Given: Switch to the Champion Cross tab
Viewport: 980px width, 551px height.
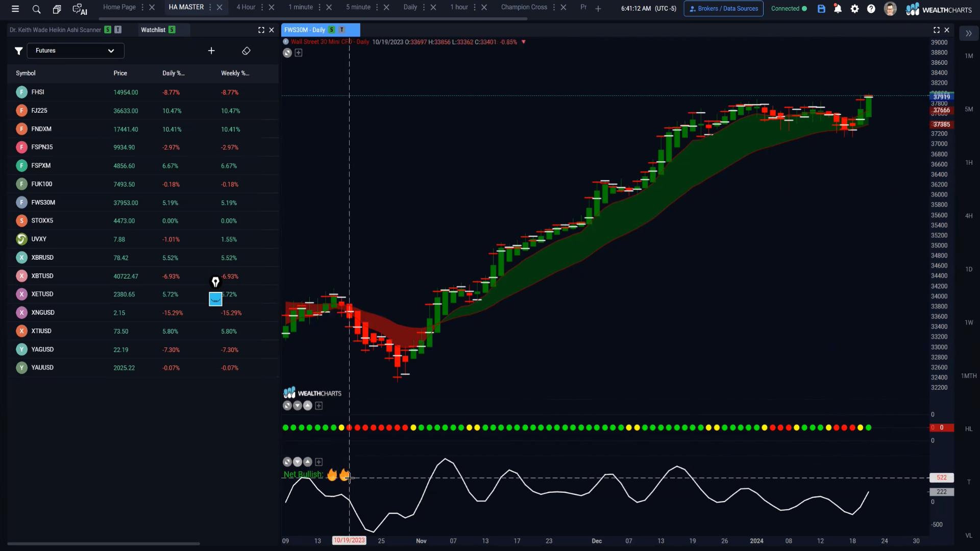Looking at the screenshot, I should [x=524, y=7].
